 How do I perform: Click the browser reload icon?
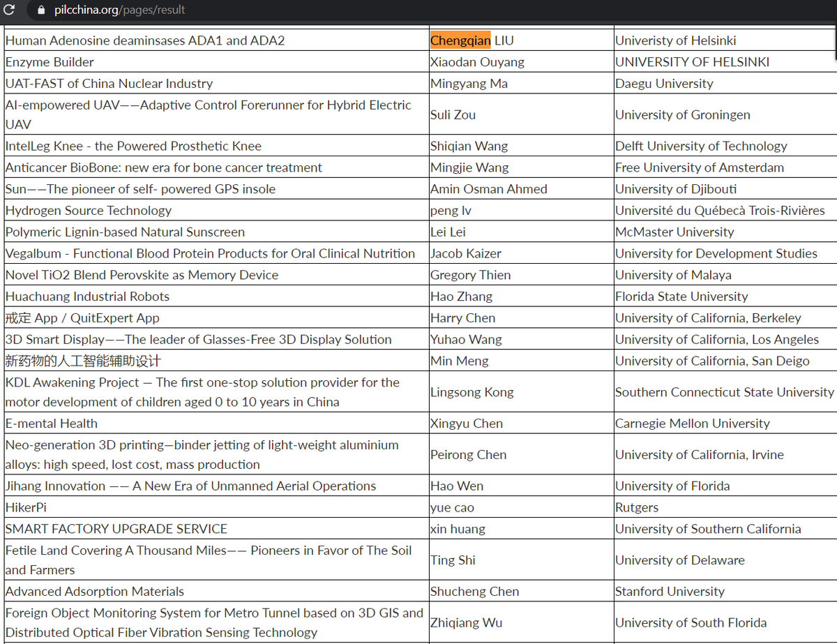(x=9, y=10)
